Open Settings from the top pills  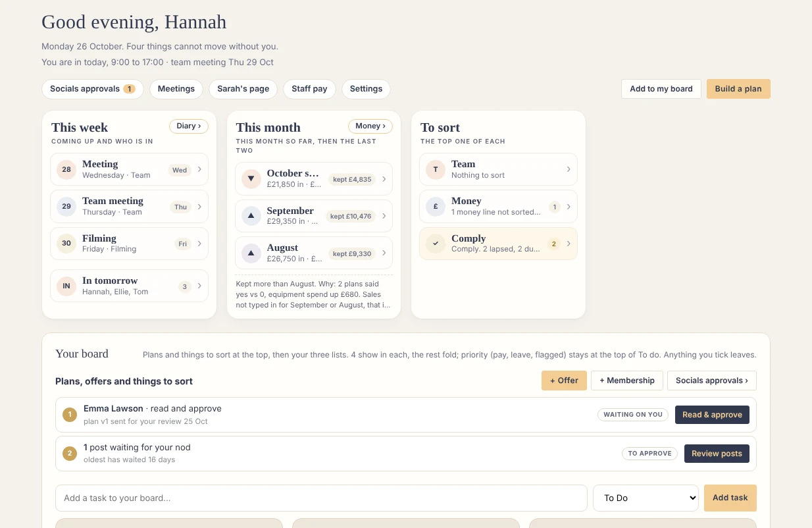(366, 89)
